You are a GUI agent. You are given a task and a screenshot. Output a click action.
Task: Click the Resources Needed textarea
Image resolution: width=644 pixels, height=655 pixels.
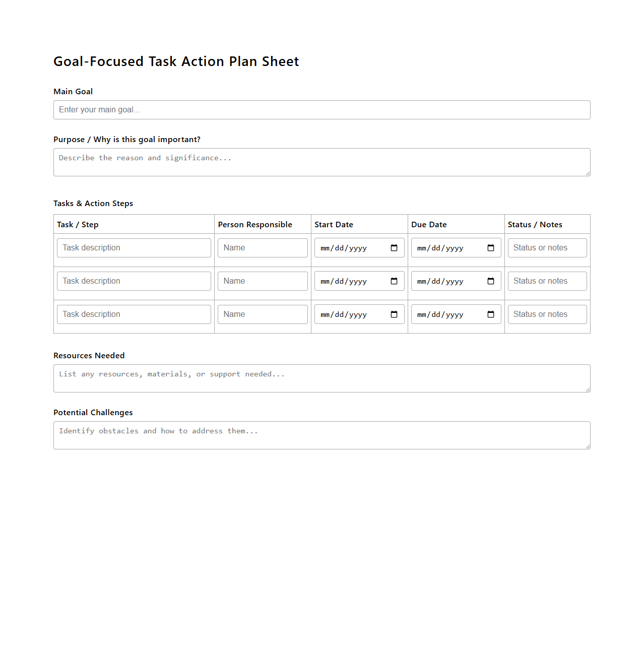click(321, 378)
